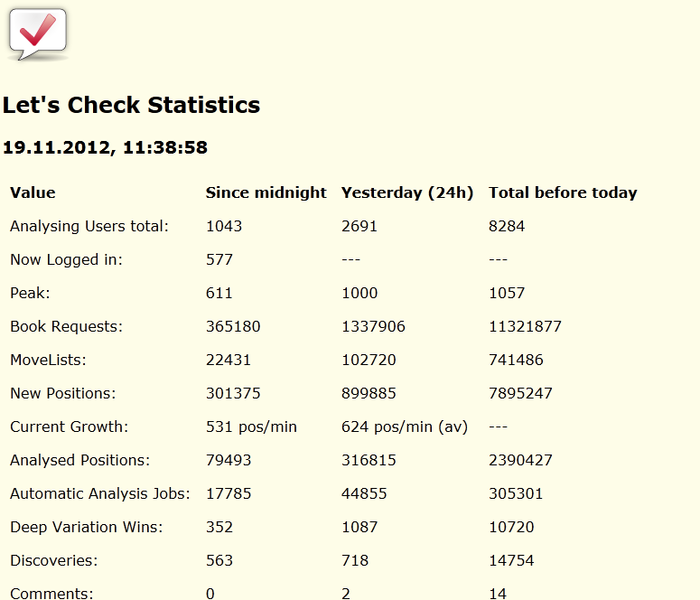The height and width of the screenshot is (600, 700).
Task: Click the 'New Positions:' label
Action: coord(63,394)
